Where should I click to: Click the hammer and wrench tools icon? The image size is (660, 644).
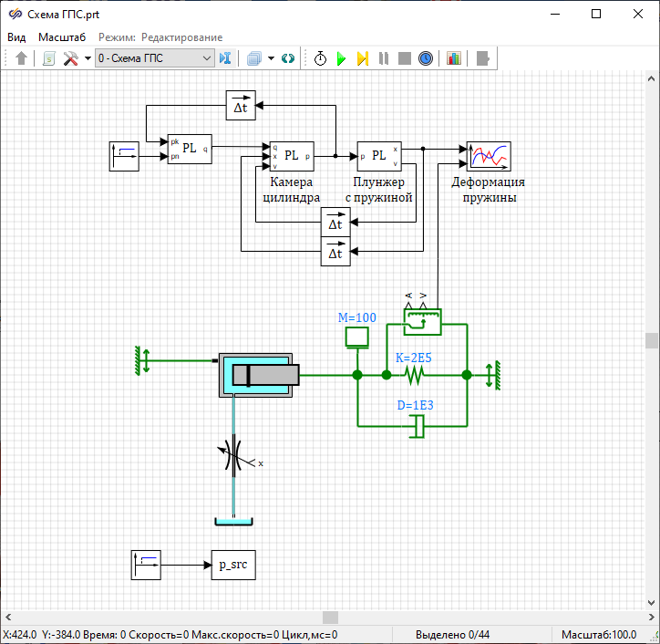[70, 58]
